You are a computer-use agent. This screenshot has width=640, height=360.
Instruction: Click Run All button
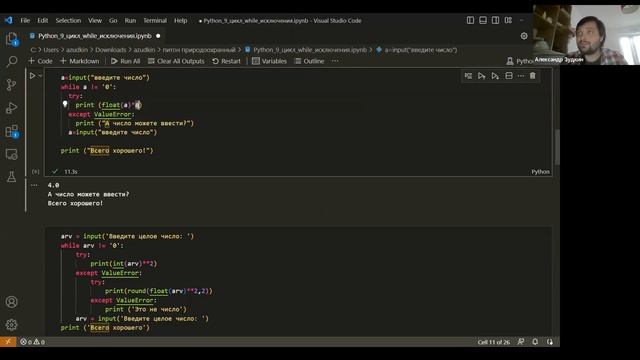click(x=125, y=61)
